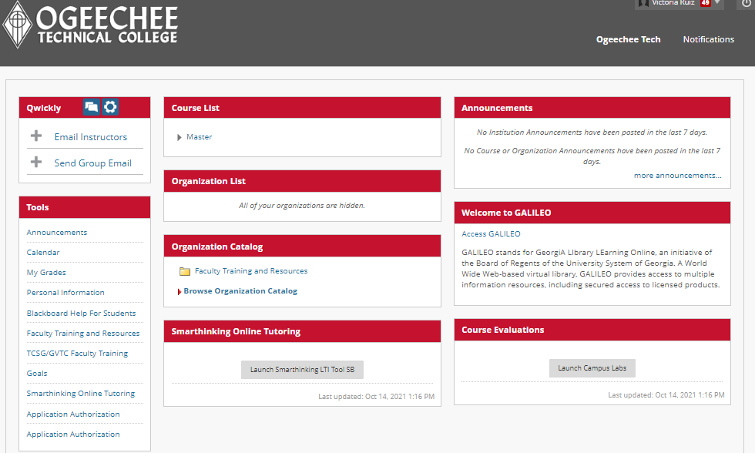The width and height of the screenshot is (756, 454).
Task: Click the Browse Organization Catalog link
Action: pyautogui.click(x=240, y=291)
